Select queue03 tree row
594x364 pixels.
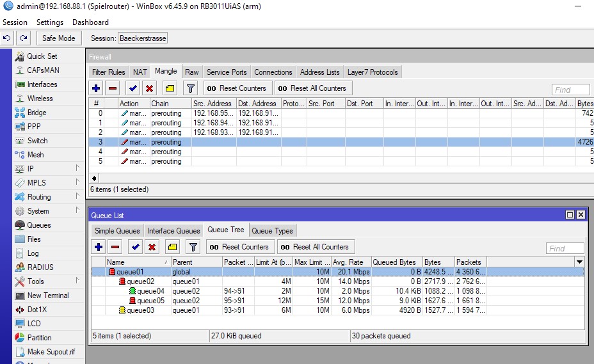(338, 310)
